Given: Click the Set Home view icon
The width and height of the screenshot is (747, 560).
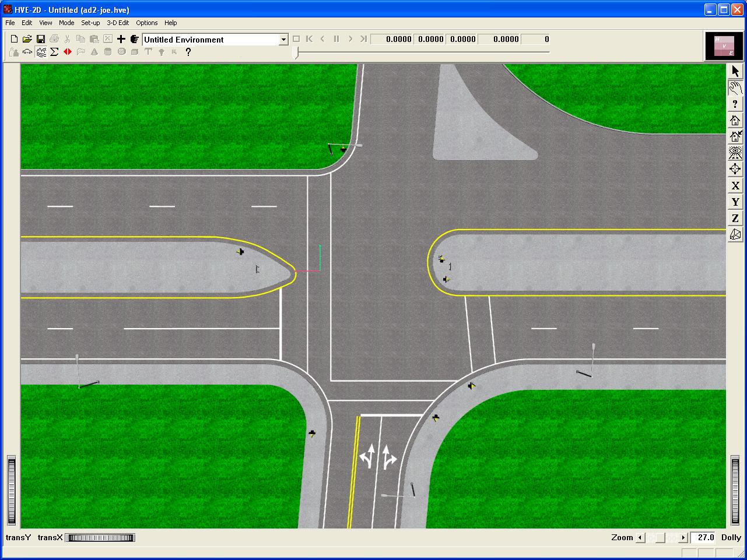Looking at the screenshot, I should [x=735, y=137].
